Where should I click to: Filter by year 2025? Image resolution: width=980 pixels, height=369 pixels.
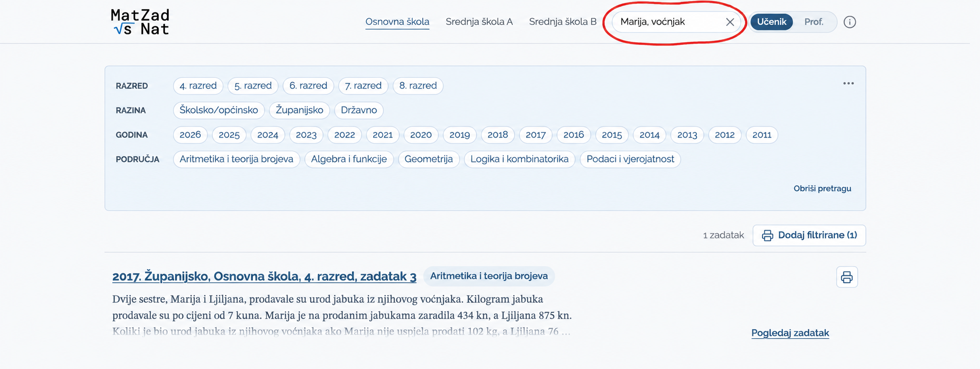(x=229, y=135)
